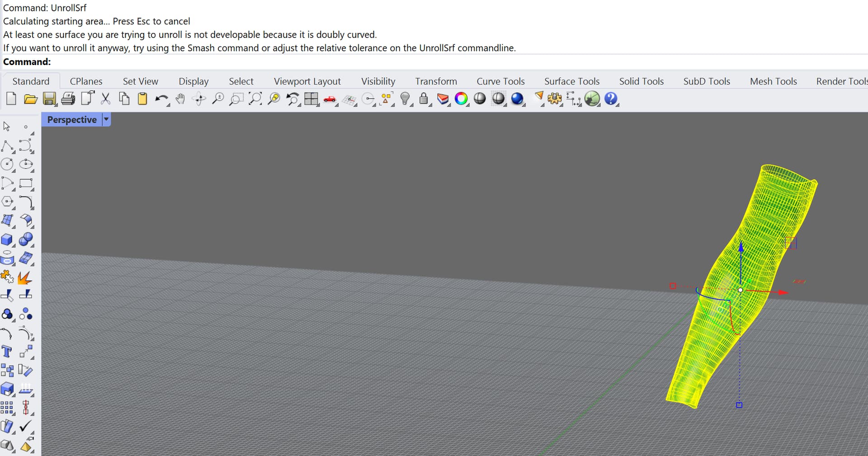
Task: Select the Boolean Union spheres tool
Action: pyautogui.click(x=26, y=239)
